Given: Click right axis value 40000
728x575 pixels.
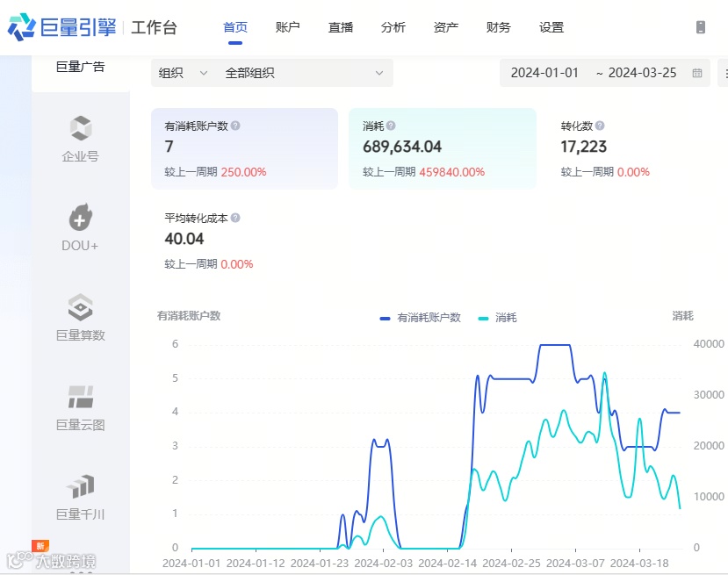Looking at the screenshot, I should 709,344.
